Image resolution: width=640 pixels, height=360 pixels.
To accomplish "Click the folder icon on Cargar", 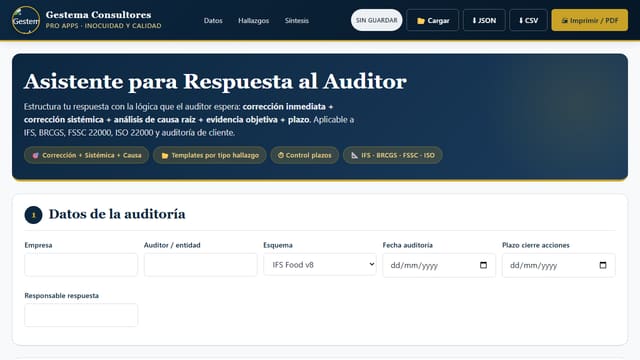I will (421, 21).
